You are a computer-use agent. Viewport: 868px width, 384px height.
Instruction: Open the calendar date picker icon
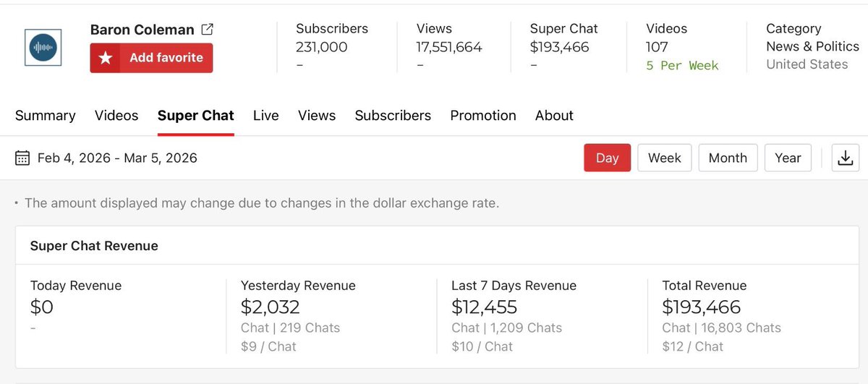[22, 158]
